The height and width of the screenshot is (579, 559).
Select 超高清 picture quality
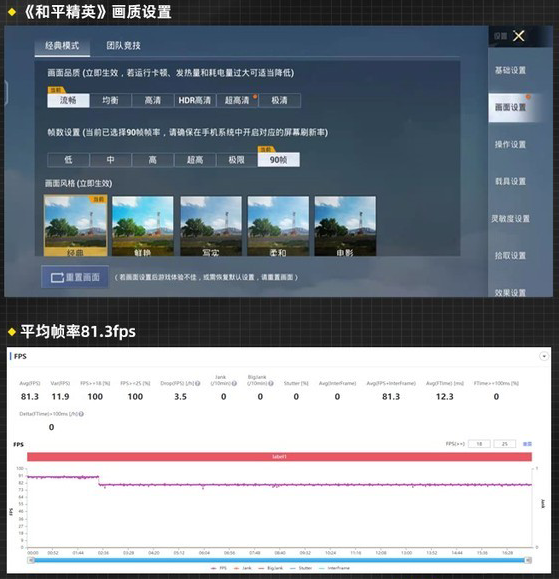[237, 100]
